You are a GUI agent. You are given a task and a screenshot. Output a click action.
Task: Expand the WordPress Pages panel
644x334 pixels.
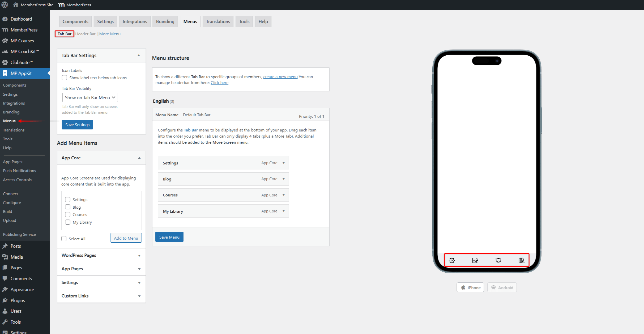101,255
